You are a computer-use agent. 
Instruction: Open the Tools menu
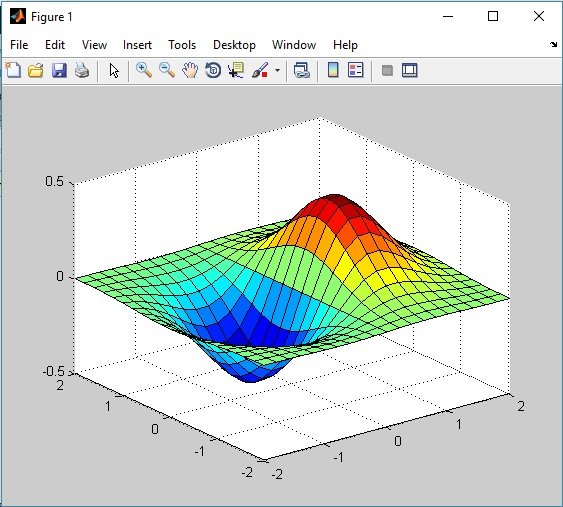click(x=182, y=45)
